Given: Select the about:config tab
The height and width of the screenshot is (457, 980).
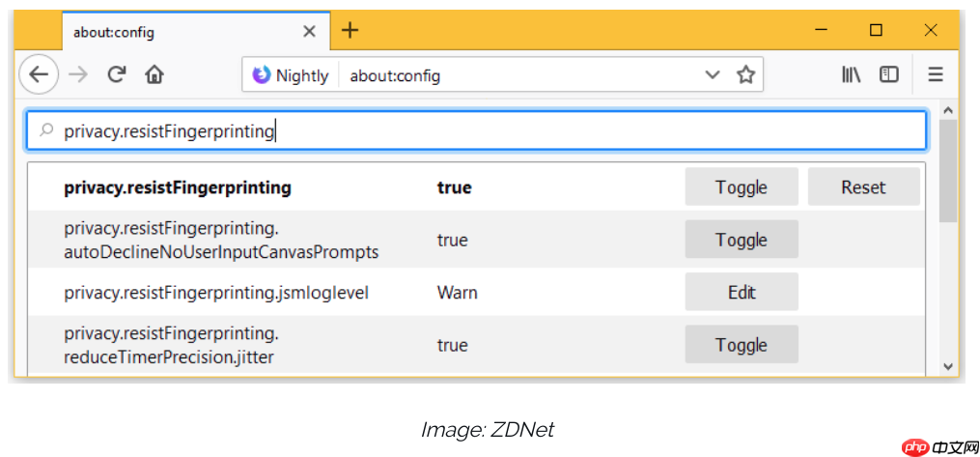Looking at the screenshot, I should [x=183, y=32].
